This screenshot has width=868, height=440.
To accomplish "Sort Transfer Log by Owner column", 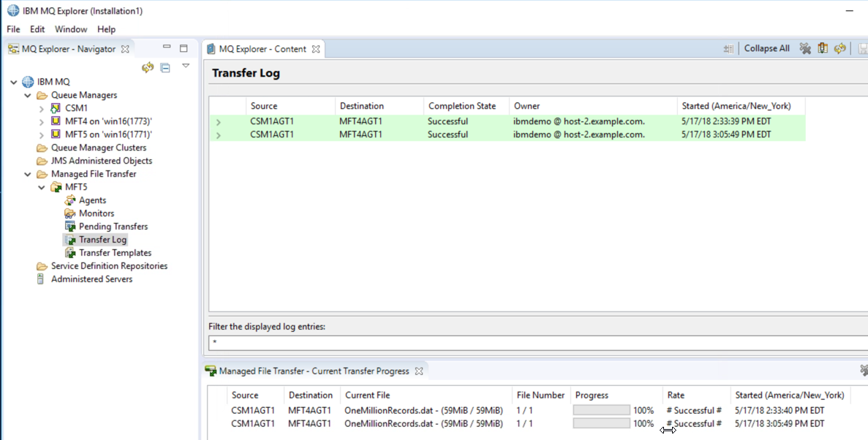I will click(594, 106).
